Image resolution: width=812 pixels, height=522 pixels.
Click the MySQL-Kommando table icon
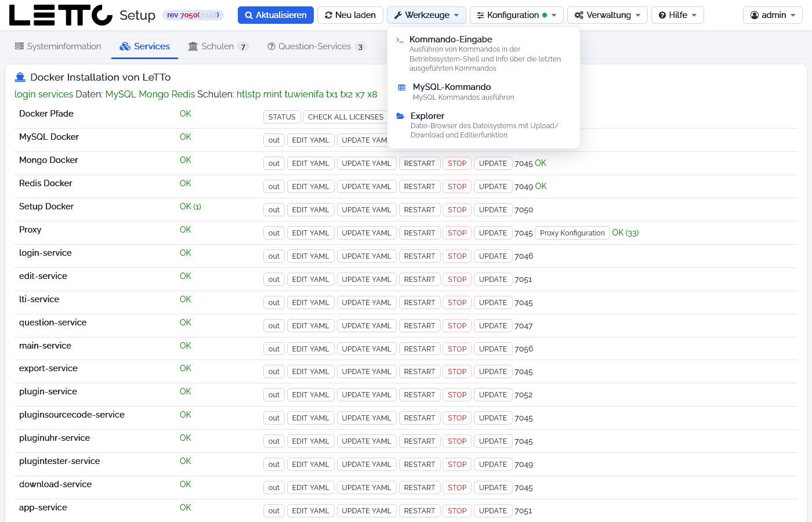coord(401,88)
